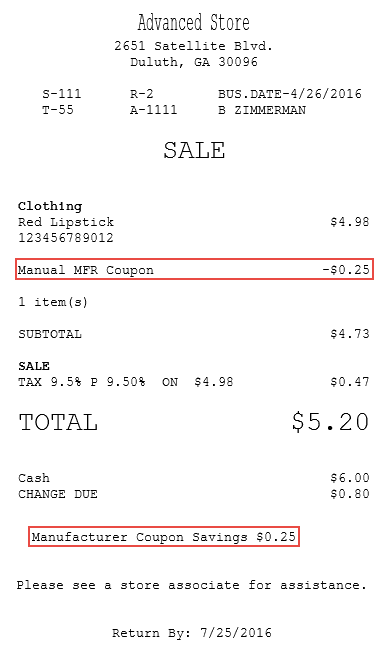The width and height of the screenshot is (388, 652).
Task: Click the item barcode 123456789012
Action: click(x=66, y=238)
